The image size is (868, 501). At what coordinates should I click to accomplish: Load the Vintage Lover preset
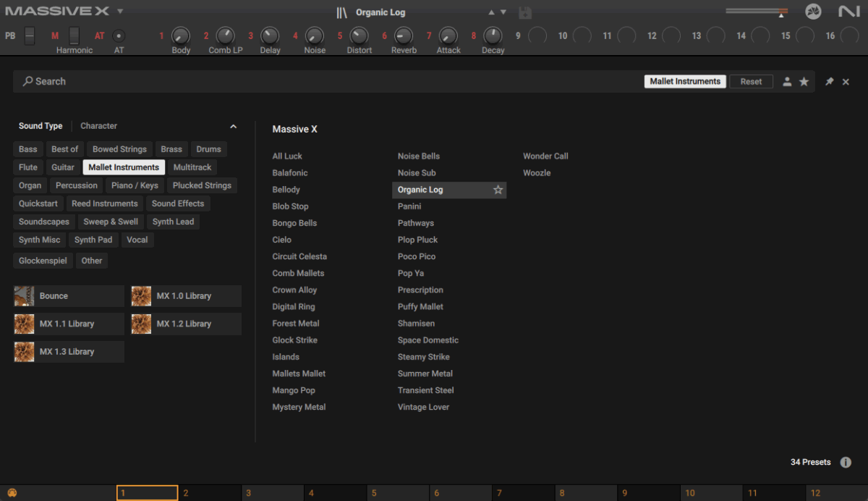pos(423,407)
